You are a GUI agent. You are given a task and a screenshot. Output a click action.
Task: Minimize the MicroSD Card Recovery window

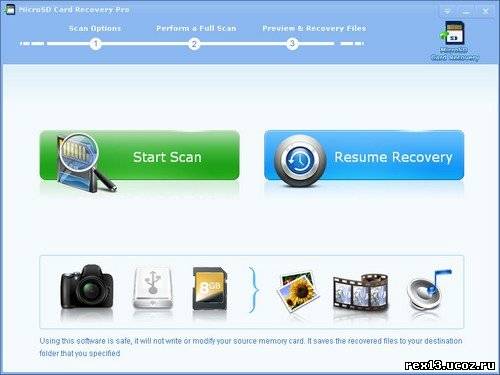(x=466, y=12)
